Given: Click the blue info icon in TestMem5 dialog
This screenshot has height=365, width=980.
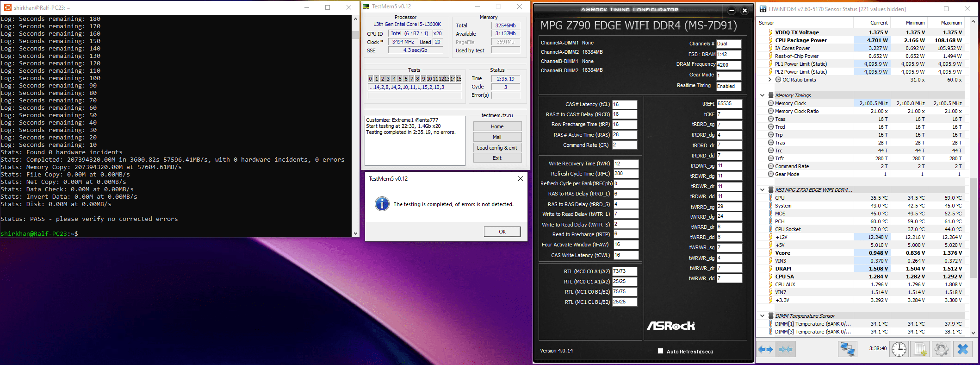Looking at the screenshot, I should (x=382, y=204).
